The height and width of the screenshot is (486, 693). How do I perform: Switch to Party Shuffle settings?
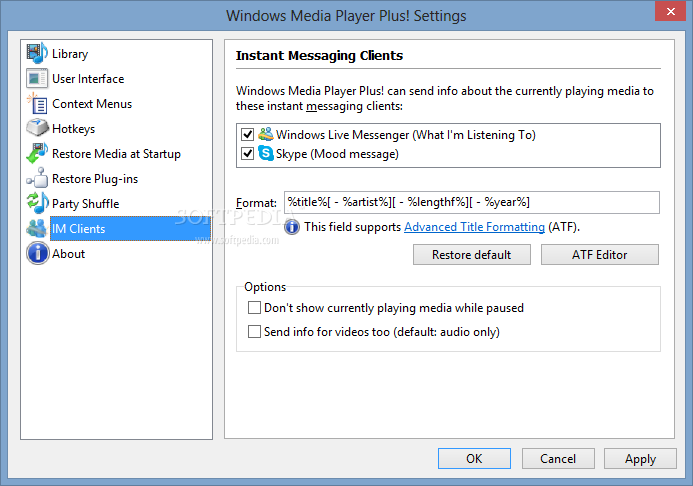click(x=85, y=204)
